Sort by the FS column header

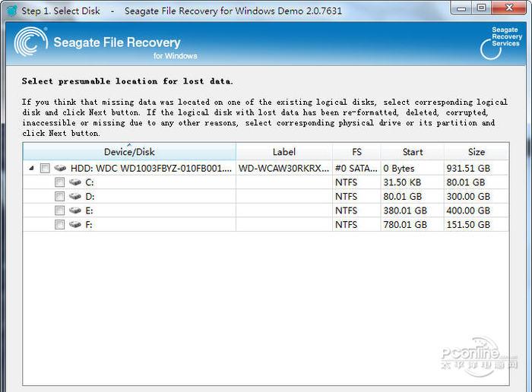(356, 152)
